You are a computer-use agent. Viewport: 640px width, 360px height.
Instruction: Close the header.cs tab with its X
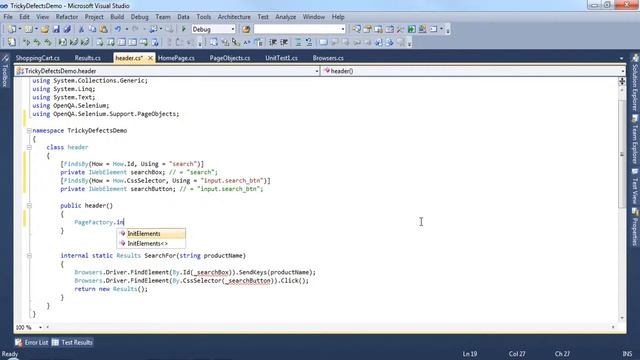[150, 58]
